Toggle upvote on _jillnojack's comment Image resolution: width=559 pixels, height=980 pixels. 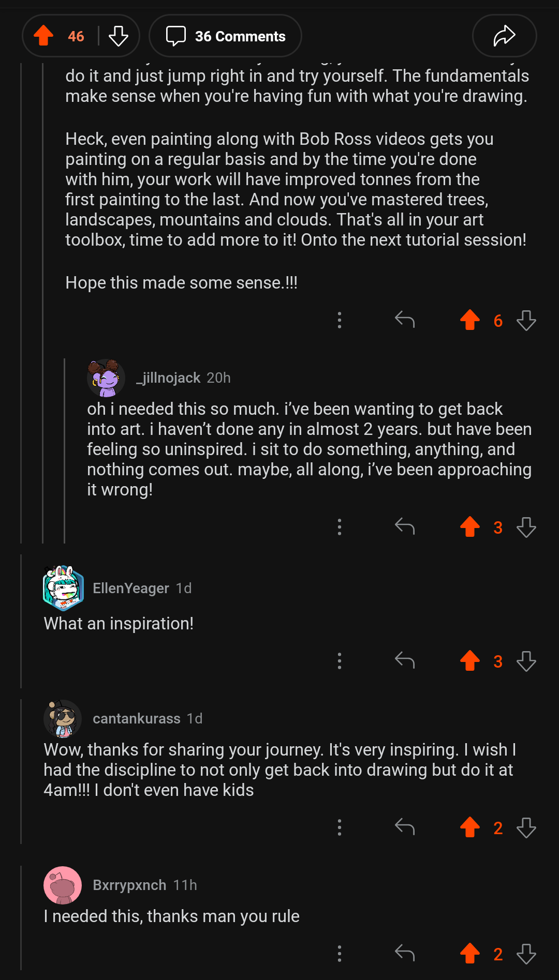(x=470, y=527)
